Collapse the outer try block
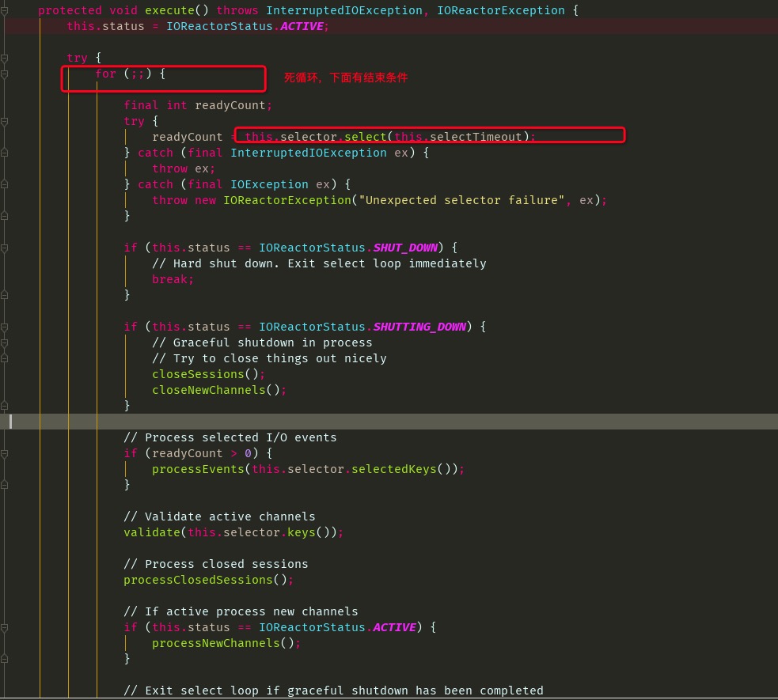The image size is (778, 700). pos(4,57)
